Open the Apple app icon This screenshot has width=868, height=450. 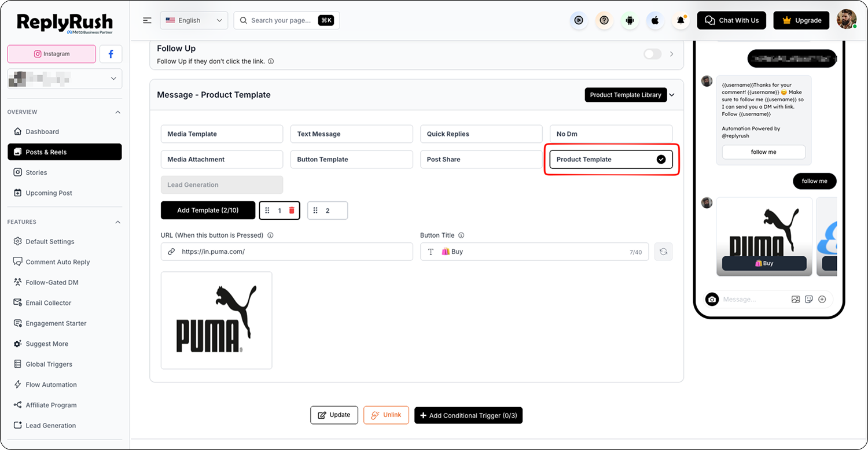(655, 20)
